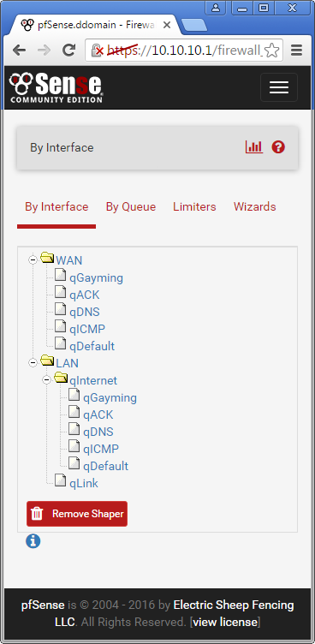This screenshot has width=315, height=644.
Task: Select the pfSense.ddomain browser tab
Action: [x=96, y=25]
